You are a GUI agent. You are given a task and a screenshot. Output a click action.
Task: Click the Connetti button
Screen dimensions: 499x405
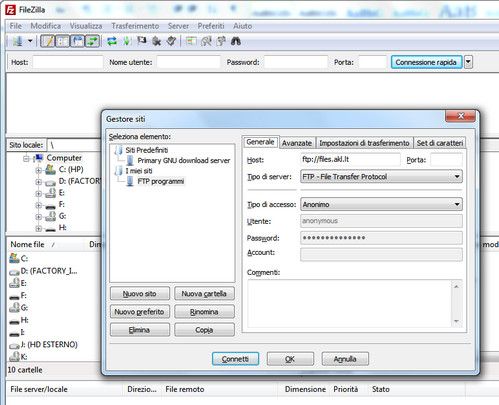[x=235, y=359]
